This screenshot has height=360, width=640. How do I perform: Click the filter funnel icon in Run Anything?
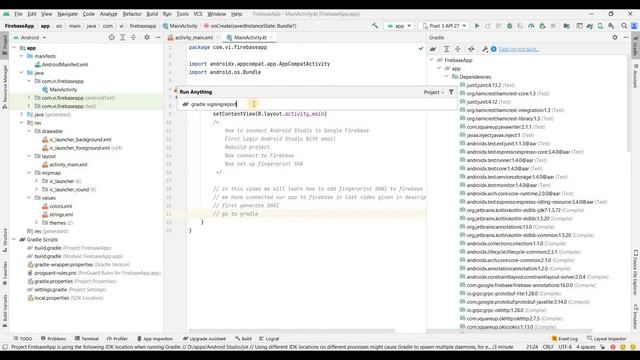point(451,92)
